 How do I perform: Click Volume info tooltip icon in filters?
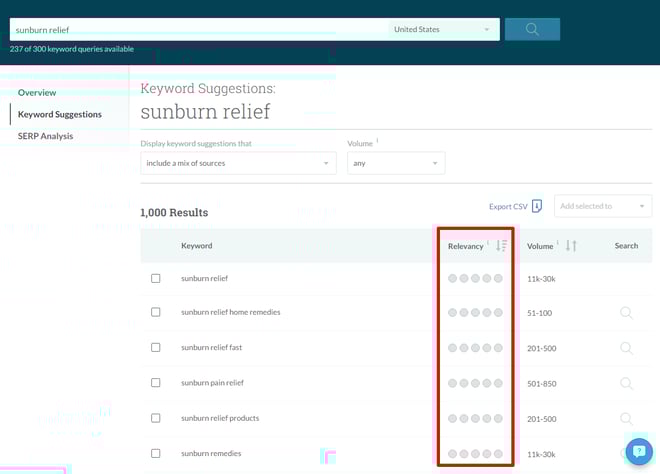click(377, 141)
